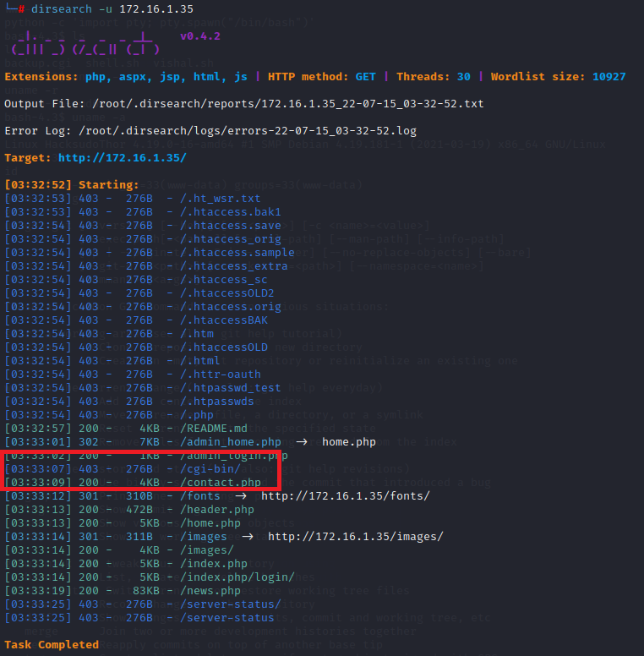
Task: Click the 03:33:19 timestamp
Action: coord(38,591)
